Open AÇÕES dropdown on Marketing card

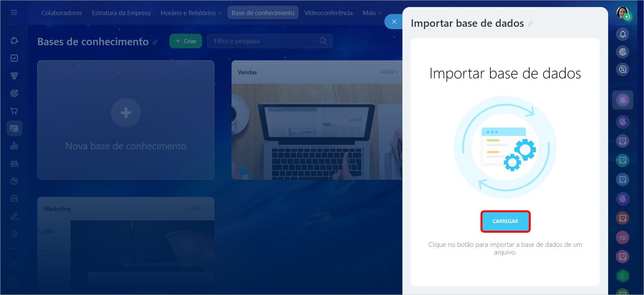195,209
